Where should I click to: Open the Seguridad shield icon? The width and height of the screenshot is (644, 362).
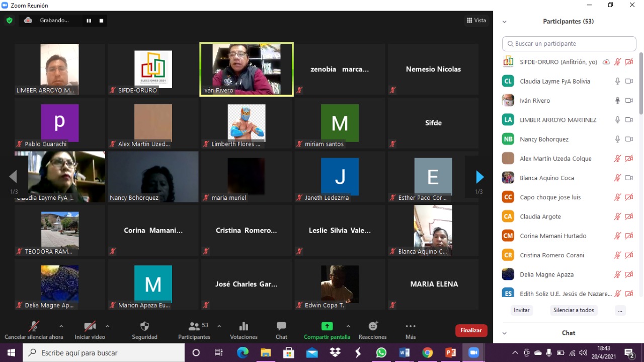[x=144, y=326]
